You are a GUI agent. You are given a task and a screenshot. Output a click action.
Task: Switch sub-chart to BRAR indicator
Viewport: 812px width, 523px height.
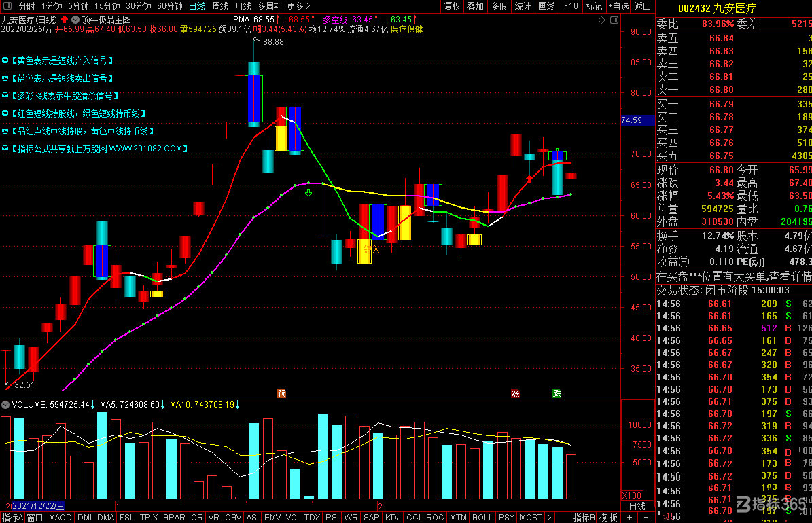coord(174,518)
